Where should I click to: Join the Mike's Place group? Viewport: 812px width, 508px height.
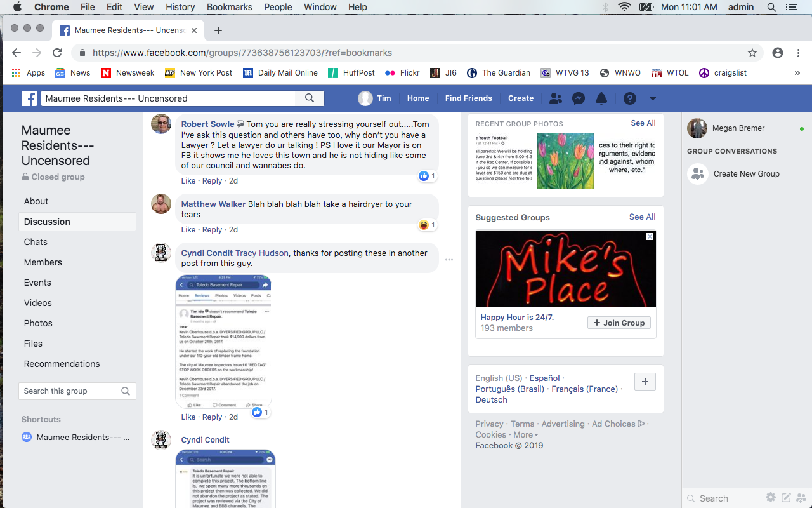(x=619, y=323)
